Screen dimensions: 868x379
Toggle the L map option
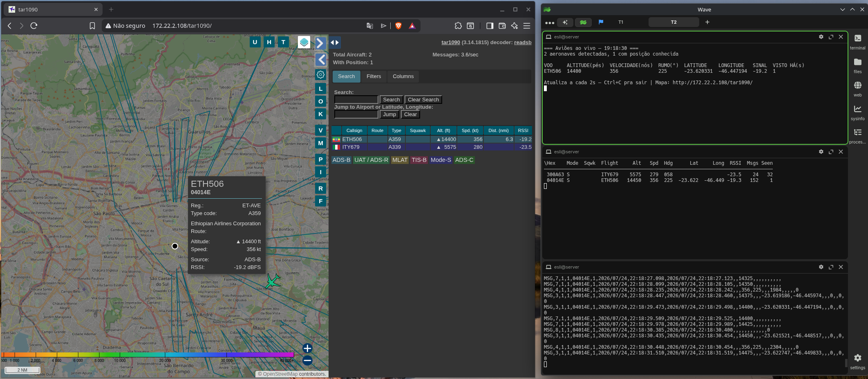tap(321, 89)
